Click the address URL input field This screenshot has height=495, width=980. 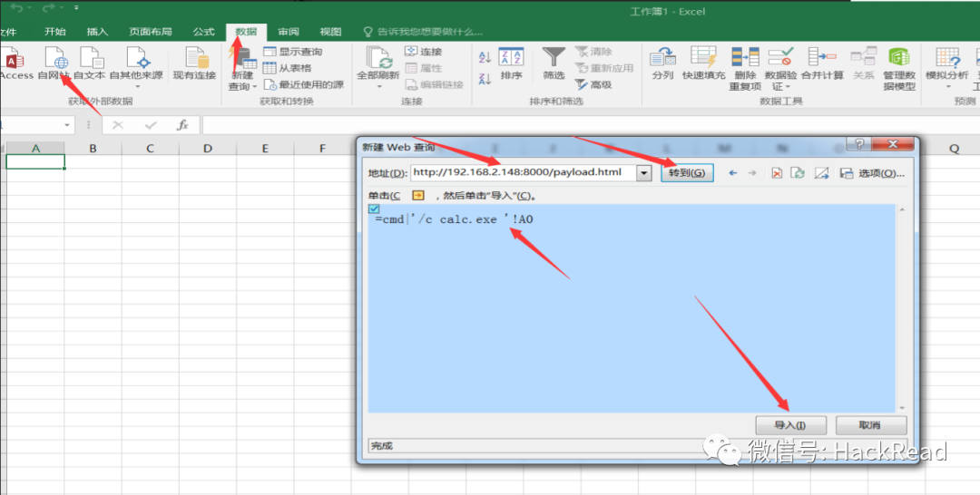[524, 173]
